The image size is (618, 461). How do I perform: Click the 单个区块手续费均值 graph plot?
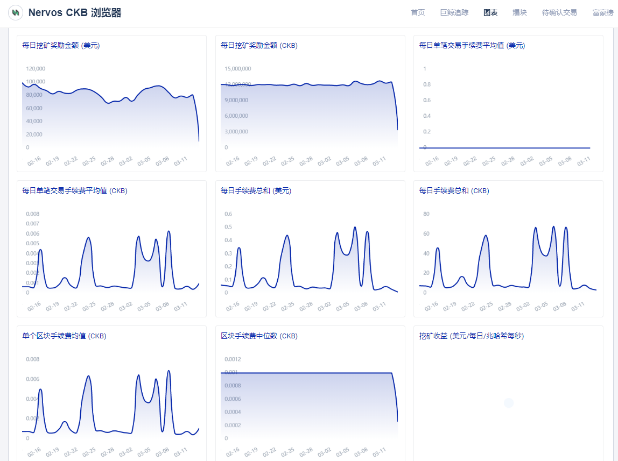click(111, 406)
